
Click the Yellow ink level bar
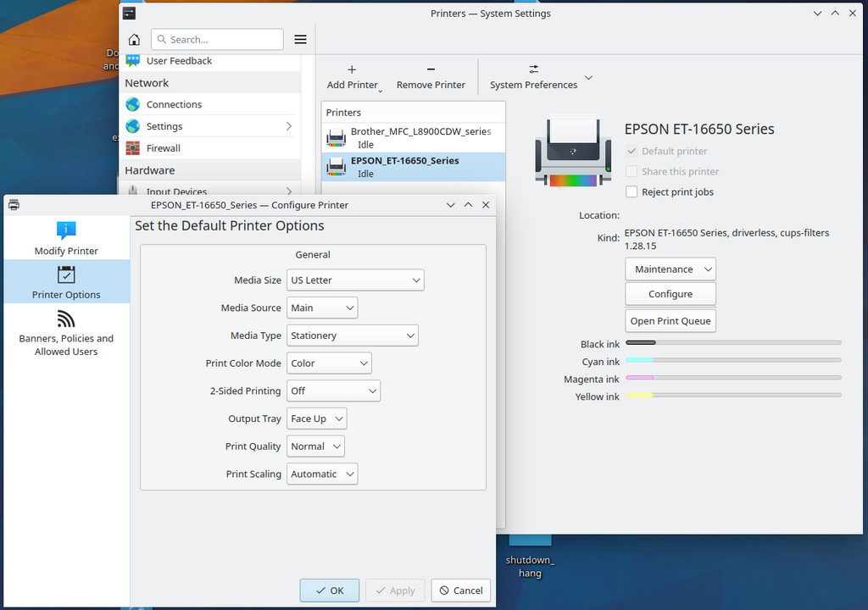(x=733, y=395)
